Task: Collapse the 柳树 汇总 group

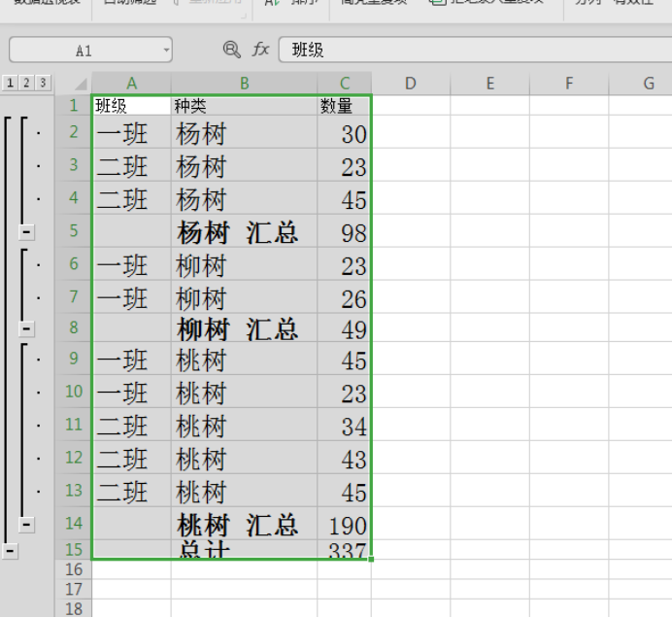Action: (26, 329)
